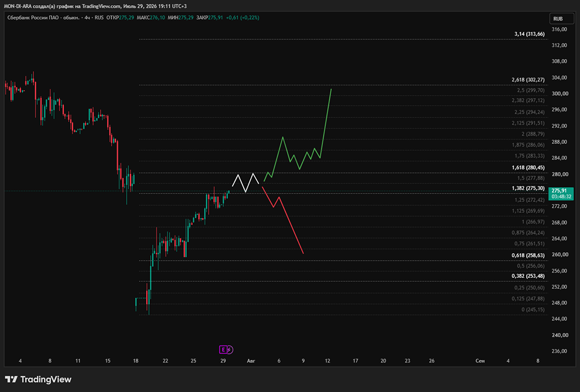580x392 pixels.
Task: Click the Сен month marker on time axis
Action: point(480,361)
